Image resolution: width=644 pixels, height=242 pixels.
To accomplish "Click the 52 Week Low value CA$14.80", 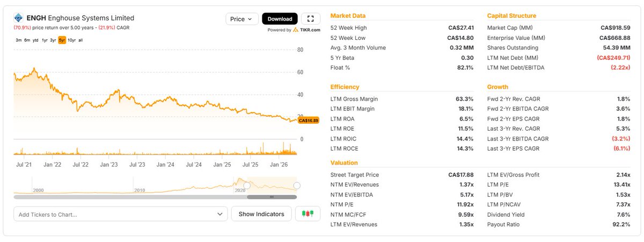I will 460,38.
